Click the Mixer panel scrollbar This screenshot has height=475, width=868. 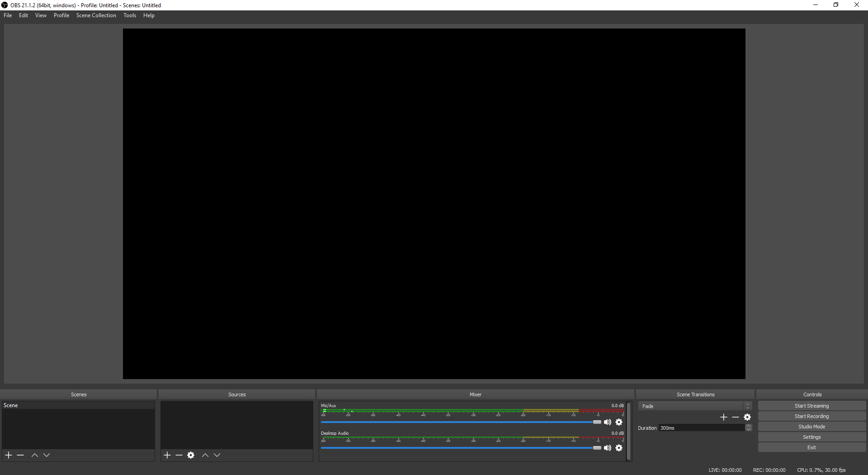click(x=629, y=431)
